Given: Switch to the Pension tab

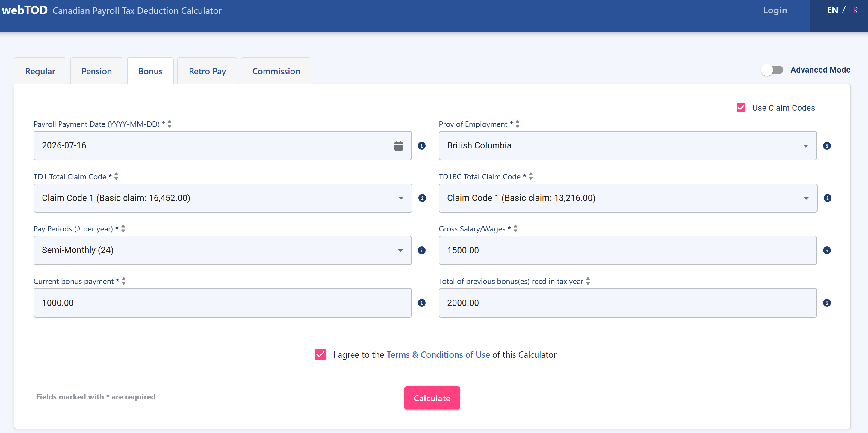Looking at the screenshot, I should (97, 71).
